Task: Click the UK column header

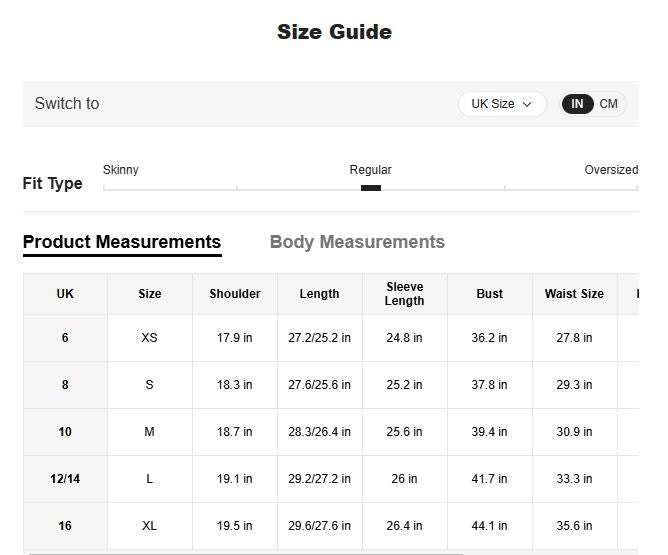Action: point(65,294)
